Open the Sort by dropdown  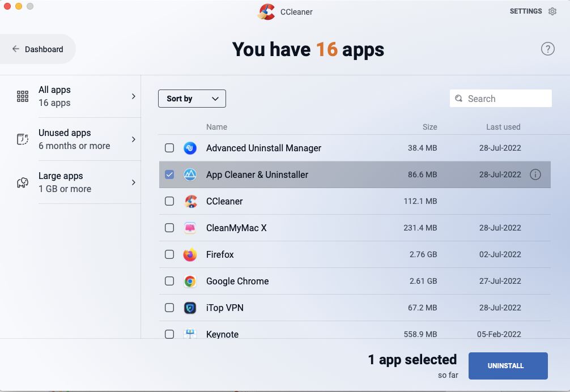pyautogui.click(x=192, y=99)
